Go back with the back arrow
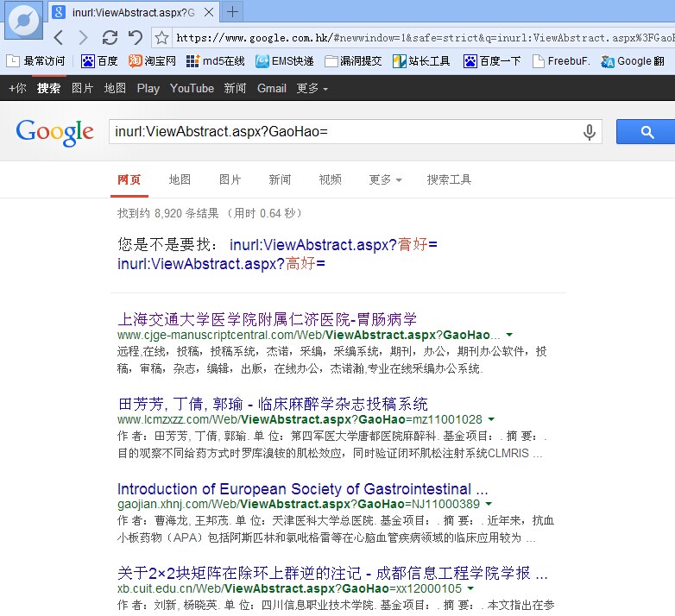Viewport: 675px width, 616px height. (x=59, y=38)
